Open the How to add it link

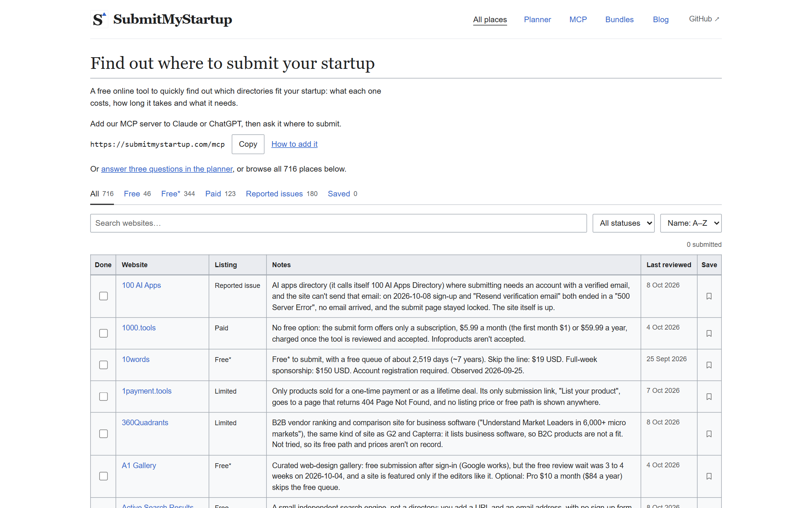(x=294, y=144)
